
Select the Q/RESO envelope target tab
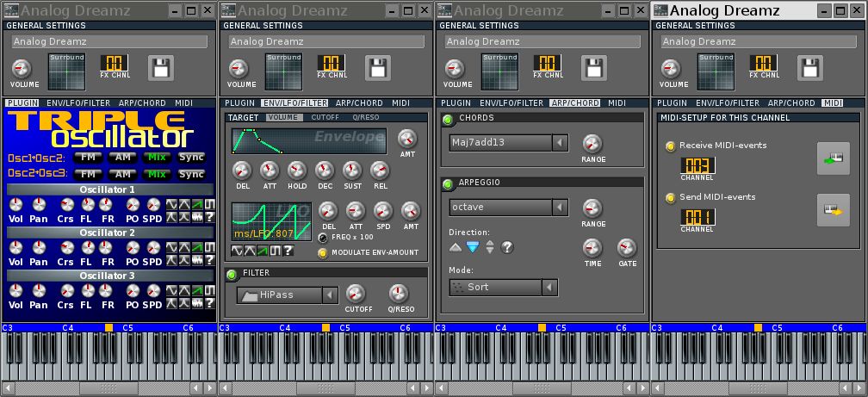tap(366, 117)
